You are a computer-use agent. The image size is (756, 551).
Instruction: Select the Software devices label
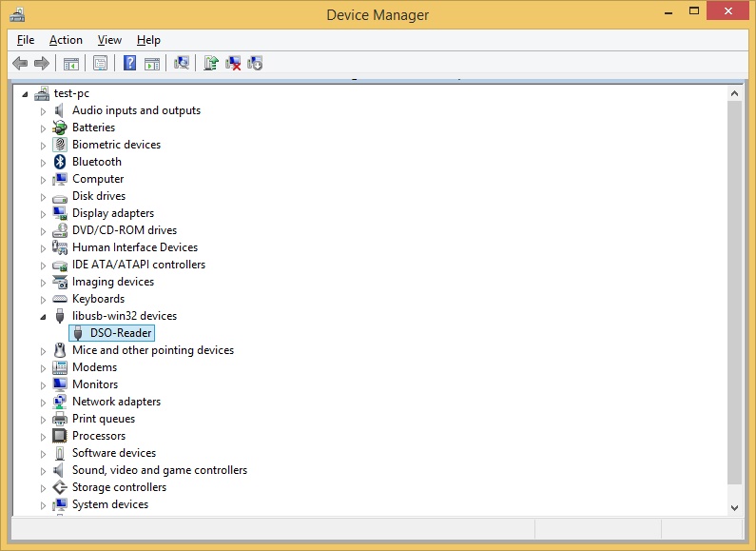(114, 453)
